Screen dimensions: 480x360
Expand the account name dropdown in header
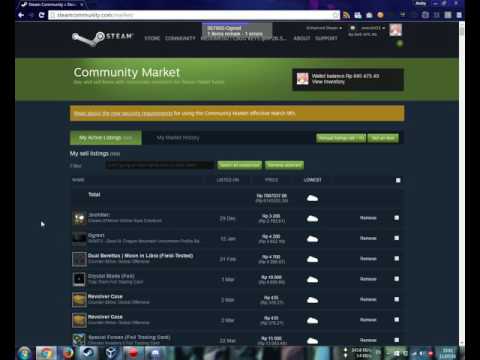coord(373,28)
